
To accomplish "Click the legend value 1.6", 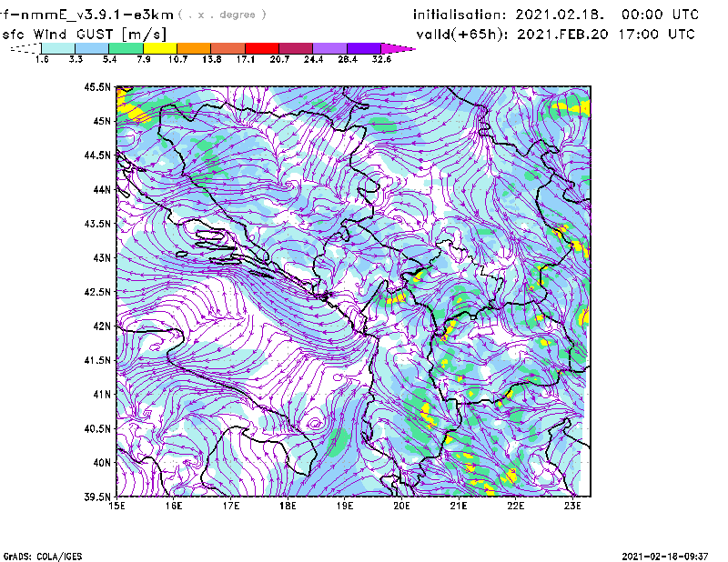I will [x=42, y=59].
